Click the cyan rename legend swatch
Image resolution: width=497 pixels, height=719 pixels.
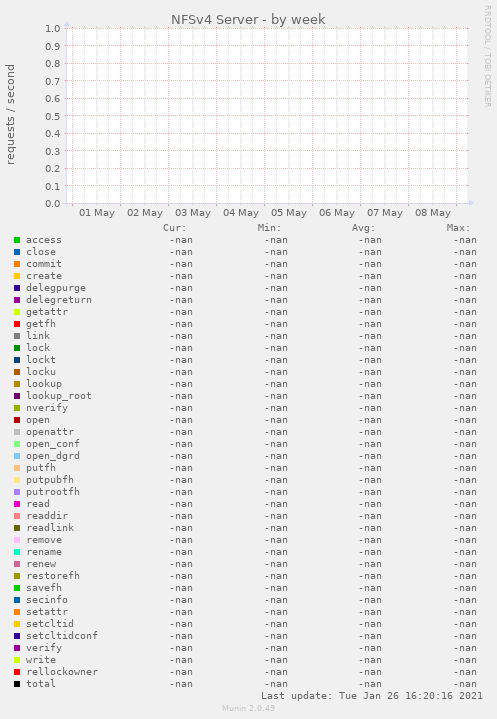[17, 552]
